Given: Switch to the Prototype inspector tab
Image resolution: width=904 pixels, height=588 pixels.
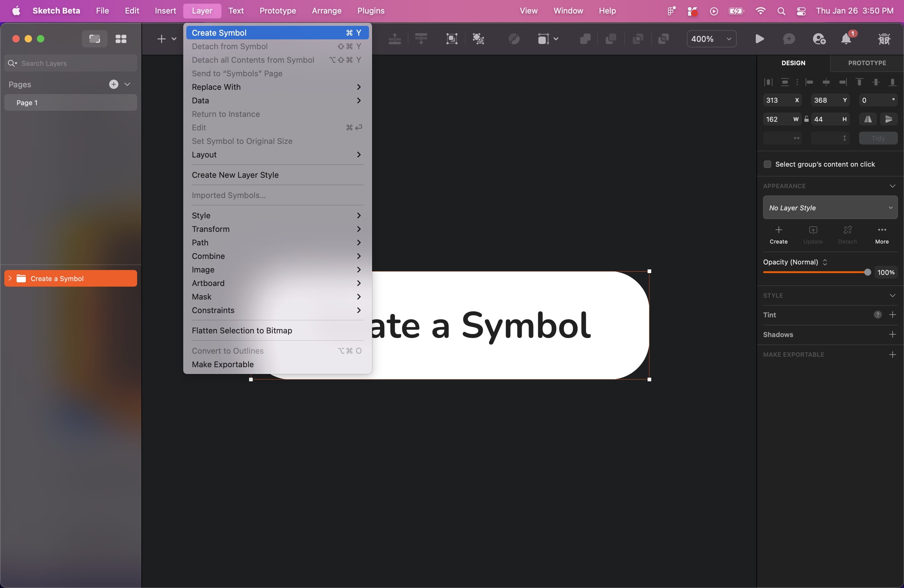Looking at the screenshot, I should point(867,63).
